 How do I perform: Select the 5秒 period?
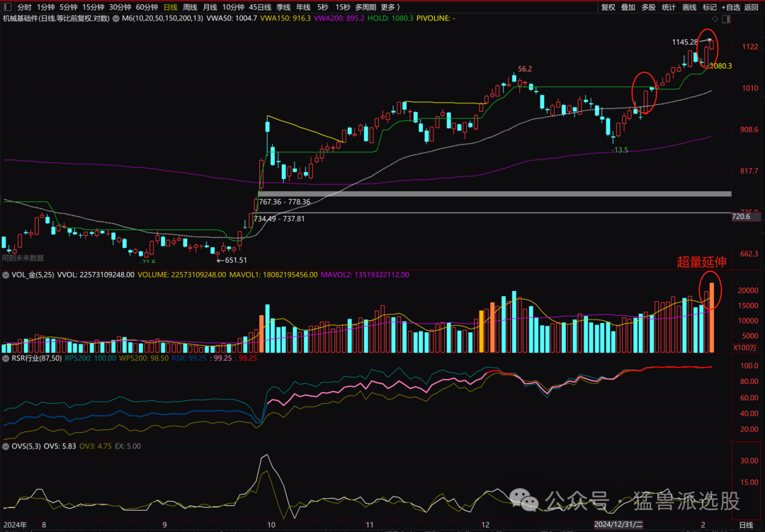(x=322, y=7)
